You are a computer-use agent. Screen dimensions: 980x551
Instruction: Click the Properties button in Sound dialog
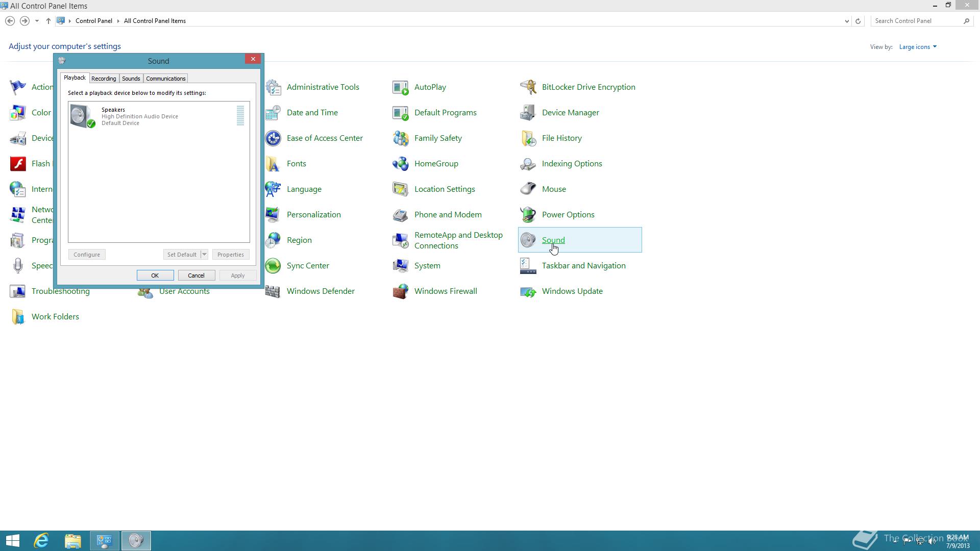[x=231, y=255]
